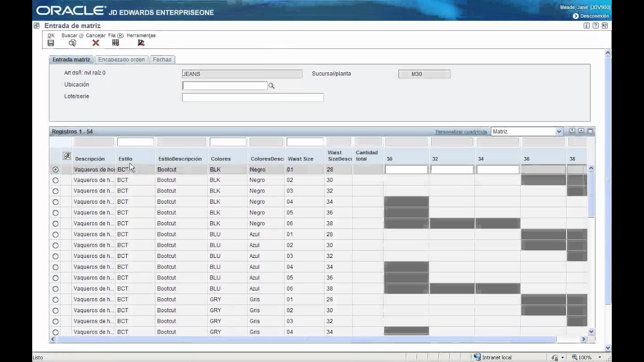Click the grid horizontal scrollbar right arrow
Image resolution: width=644 pixels, height=362 pixels.
pos(584,339)
